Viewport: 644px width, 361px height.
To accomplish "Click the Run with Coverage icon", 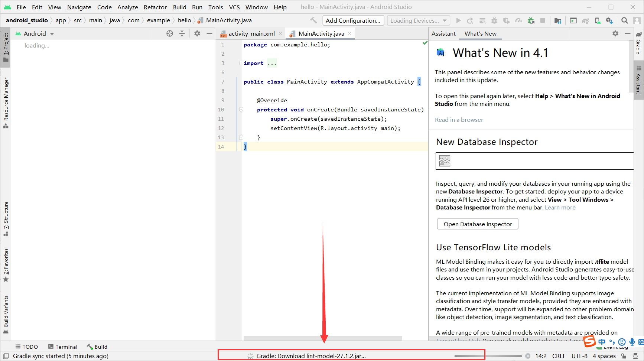I will point(506,20).
